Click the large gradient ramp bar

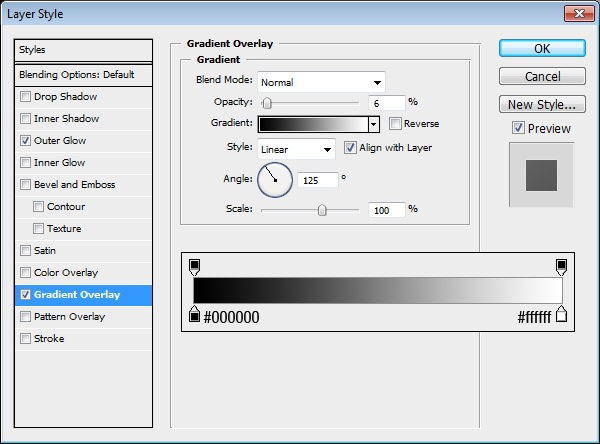(x=378, y=291)
